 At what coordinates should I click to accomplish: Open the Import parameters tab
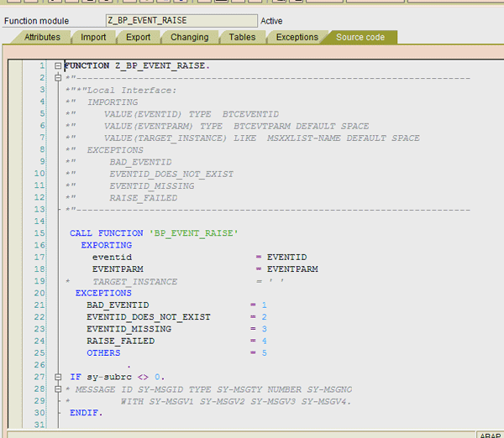tap(92, 37)
